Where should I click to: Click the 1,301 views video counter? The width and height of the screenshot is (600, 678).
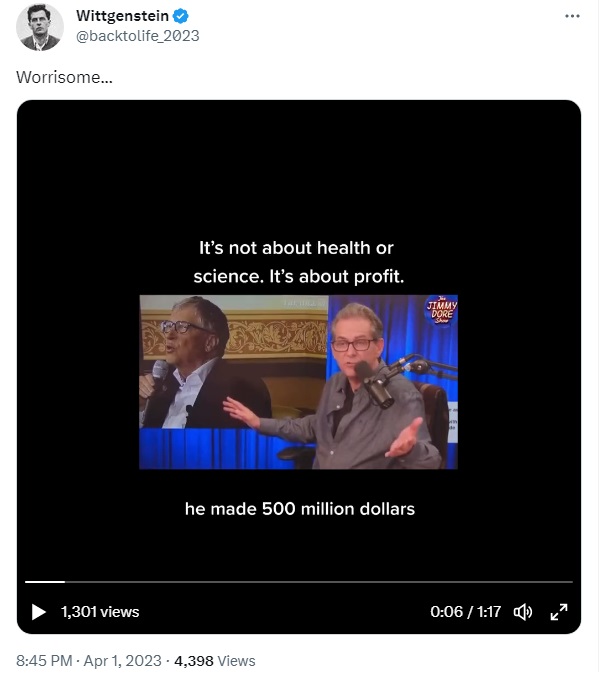tap(100, 612)
